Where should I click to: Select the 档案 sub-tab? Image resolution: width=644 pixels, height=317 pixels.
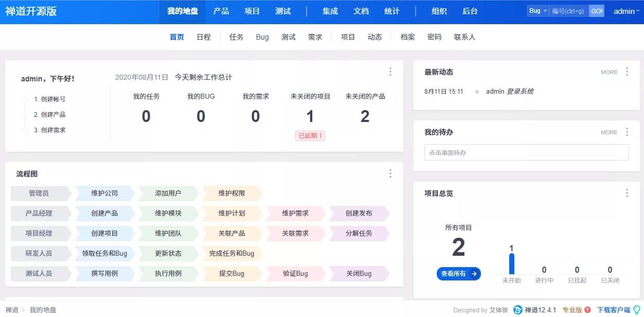[x=408, y=37]
